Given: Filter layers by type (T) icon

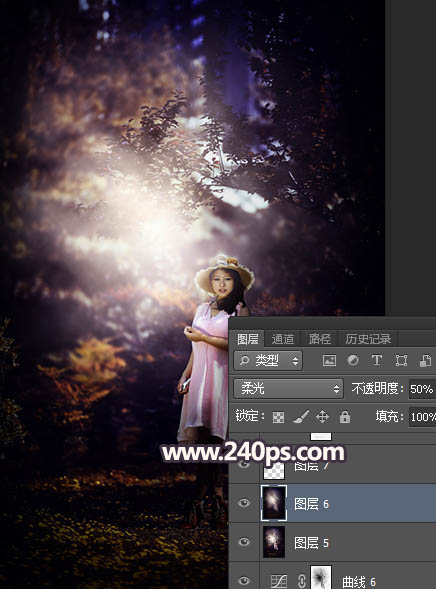Looking at the screenshot, I should point(377,360).
